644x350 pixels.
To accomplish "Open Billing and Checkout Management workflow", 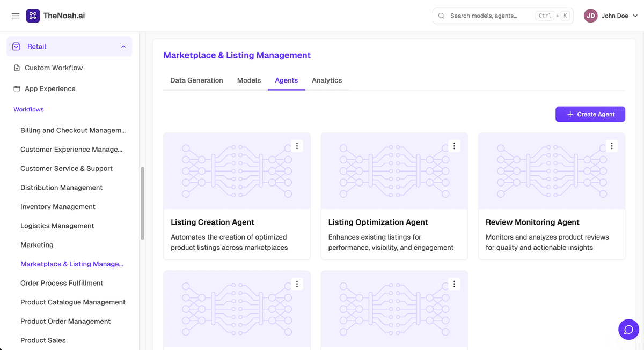I will [73, 130].
